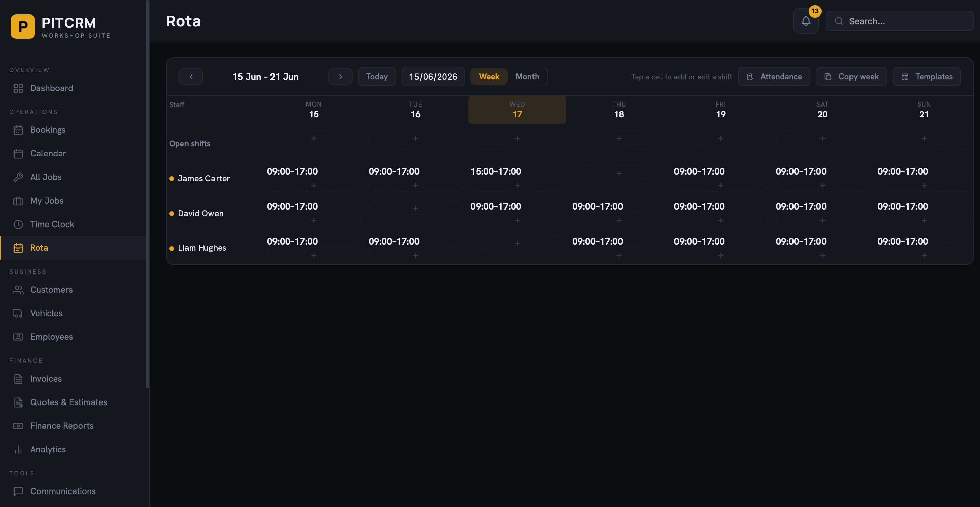
Task: Click the Rota sidebar icon
Action: click(18, 248)
